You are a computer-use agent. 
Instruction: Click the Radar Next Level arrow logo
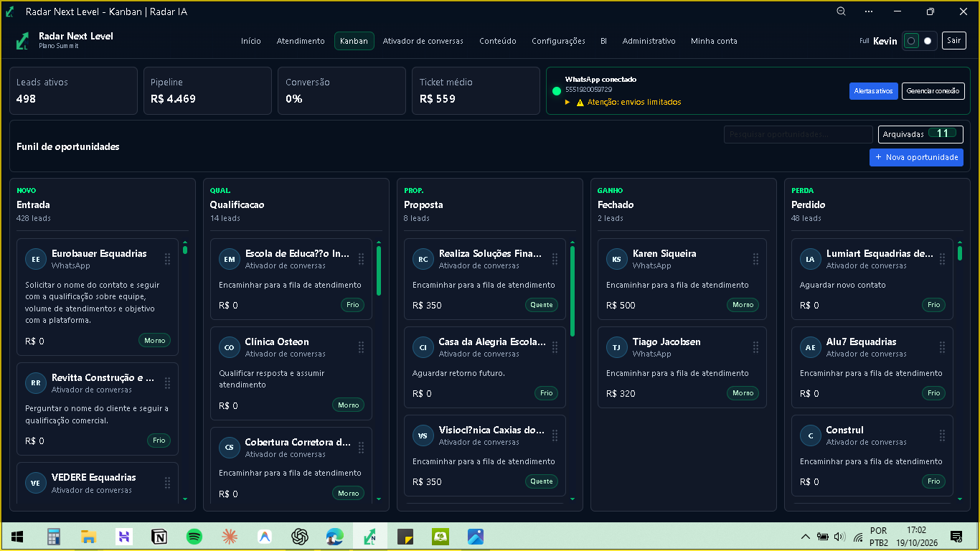[x=22, y=41]
